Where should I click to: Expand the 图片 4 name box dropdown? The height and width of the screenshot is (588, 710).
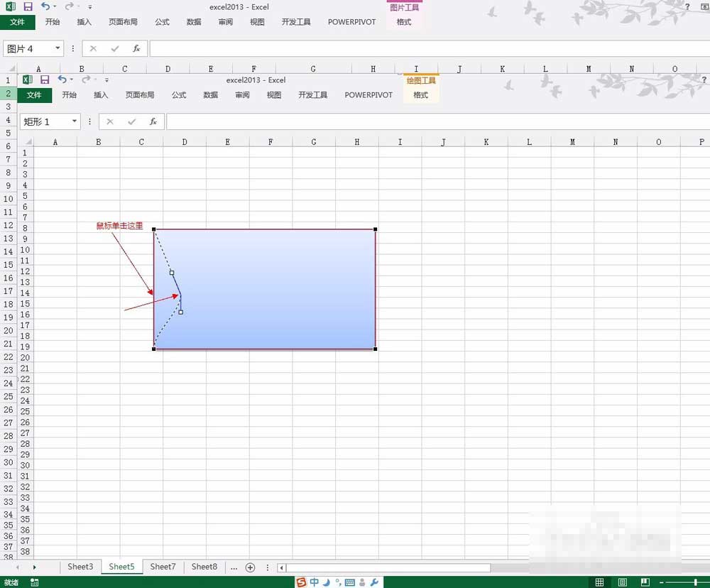tap(57, 49)
